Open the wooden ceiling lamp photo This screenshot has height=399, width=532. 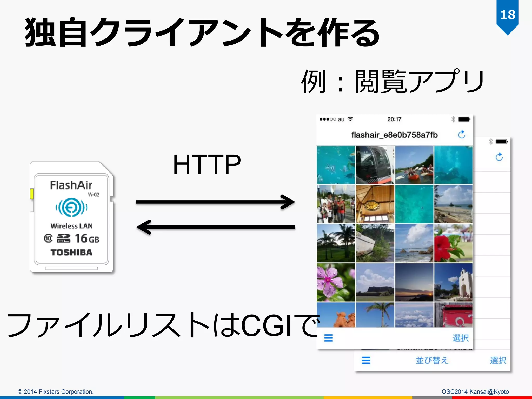tap(375, 204)
